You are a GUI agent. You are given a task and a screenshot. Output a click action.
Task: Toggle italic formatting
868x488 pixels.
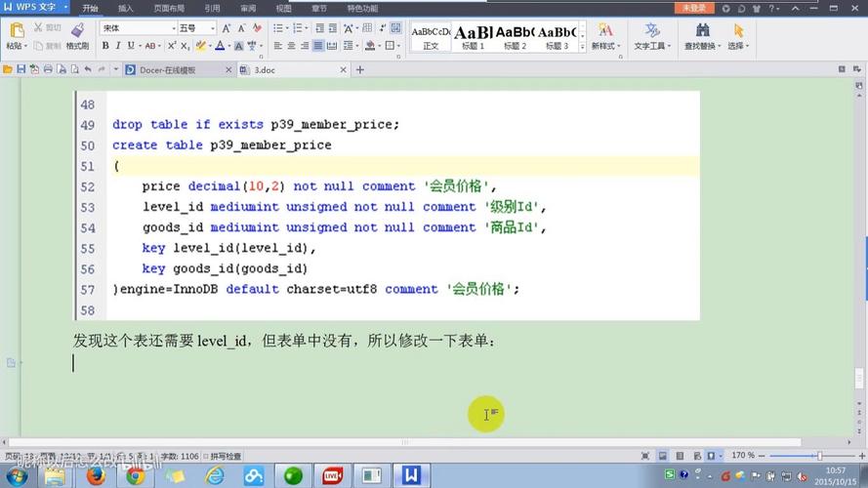(x=118, y=46)
